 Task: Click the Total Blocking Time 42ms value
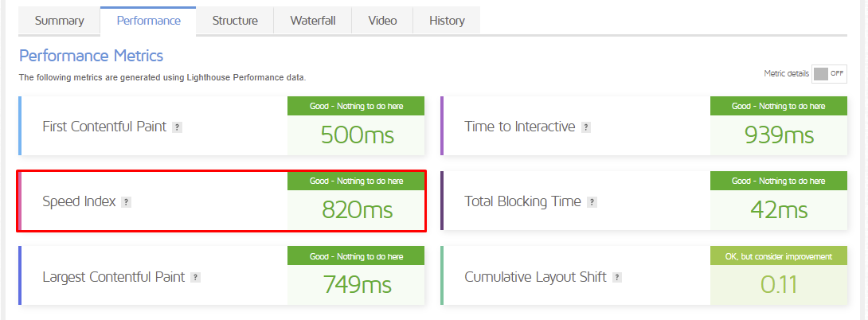click(779, 210)
